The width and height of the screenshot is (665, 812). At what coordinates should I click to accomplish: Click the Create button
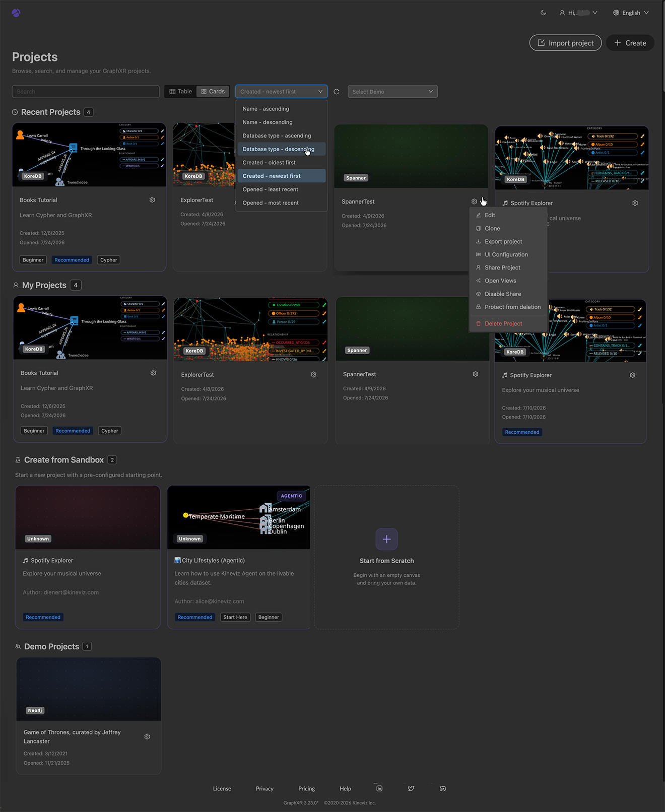pos(630,43)
